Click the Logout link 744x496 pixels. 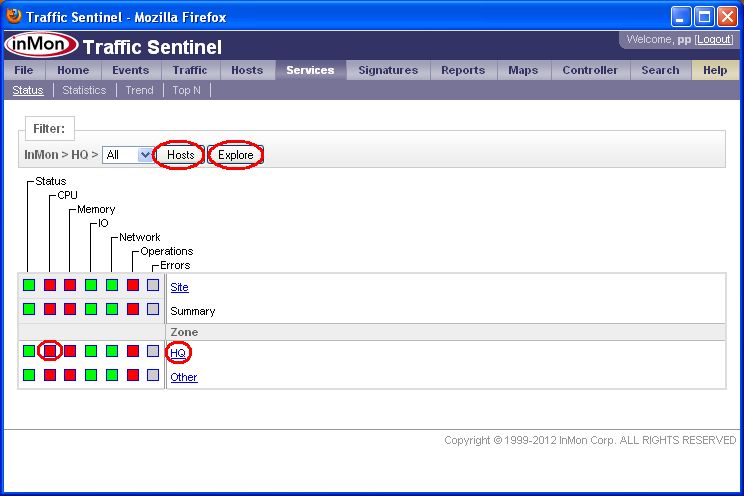pyautogui.click(x=714, y=39)
